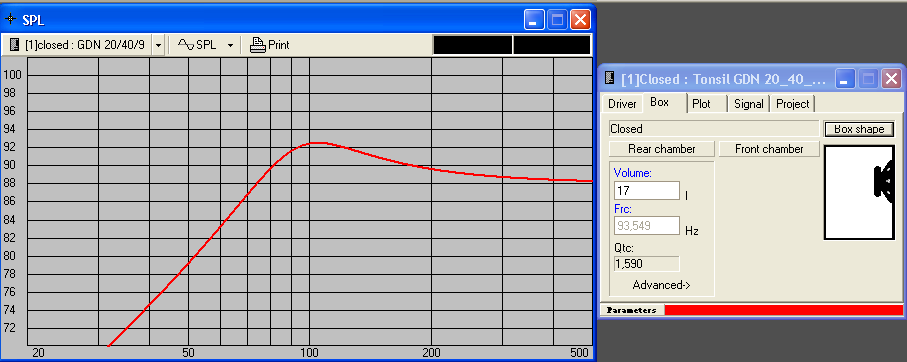Click the Box shape button
Screen dimensions: 907x362
(859, 129)
